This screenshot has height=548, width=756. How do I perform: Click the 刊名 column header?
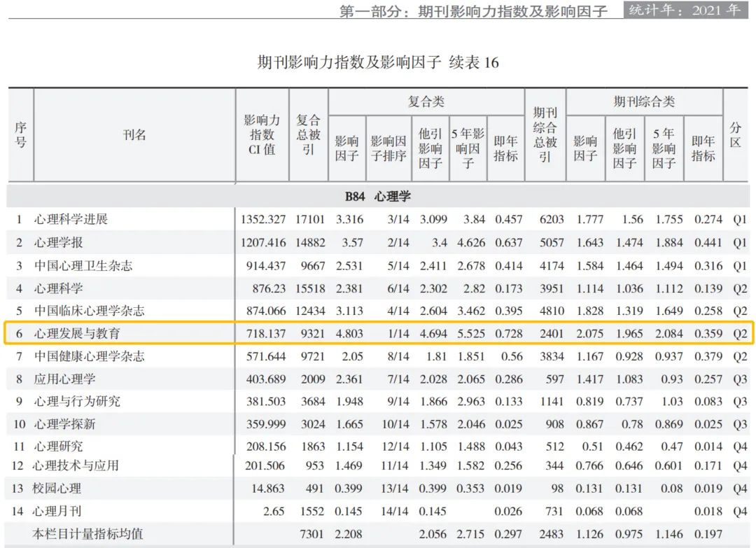[134, 135]
